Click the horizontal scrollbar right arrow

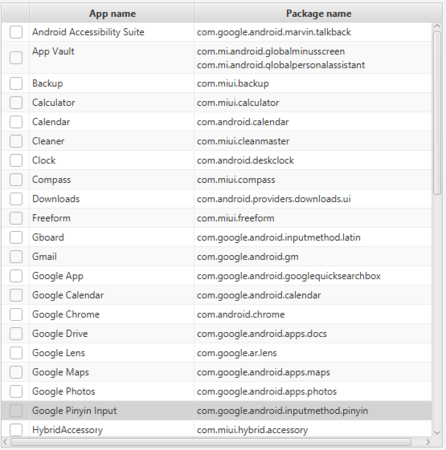(428, 442)
